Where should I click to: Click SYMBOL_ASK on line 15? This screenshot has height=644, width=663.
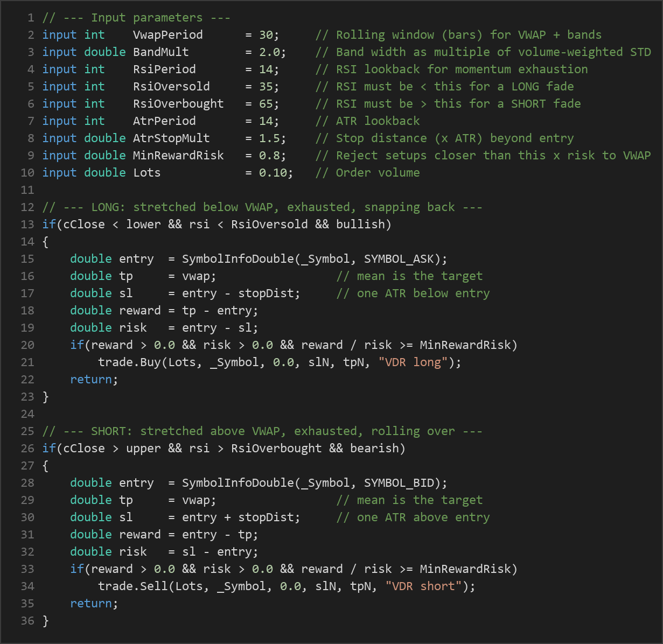399,259
